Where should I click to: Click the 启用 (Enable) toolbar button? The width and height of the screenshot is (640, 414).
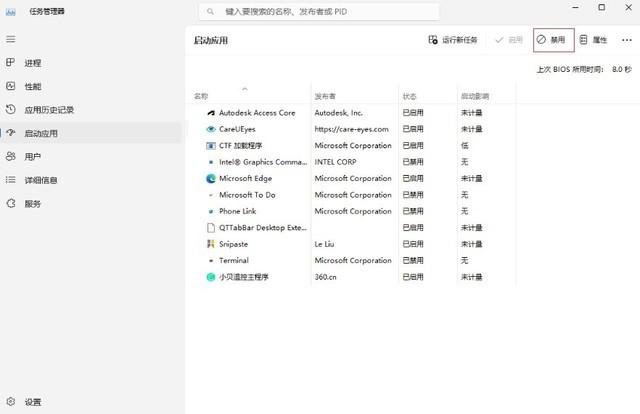509,40
